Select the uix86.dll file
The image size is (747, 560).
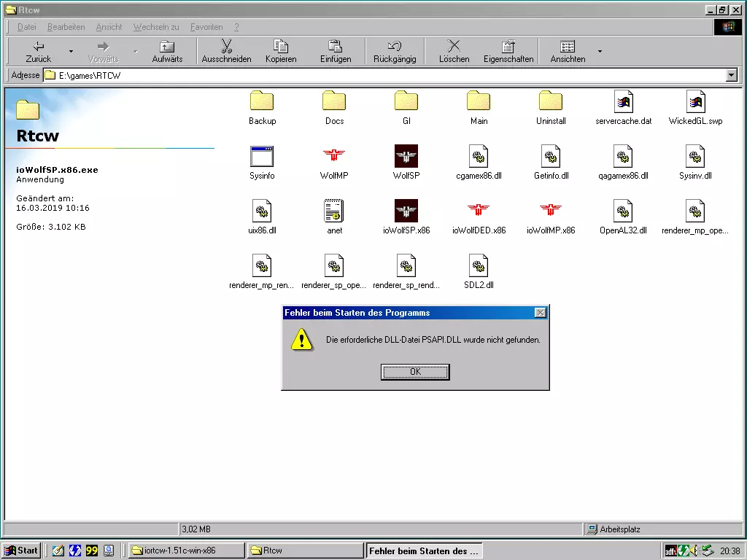pyautogui.click(x=262, y=217)
